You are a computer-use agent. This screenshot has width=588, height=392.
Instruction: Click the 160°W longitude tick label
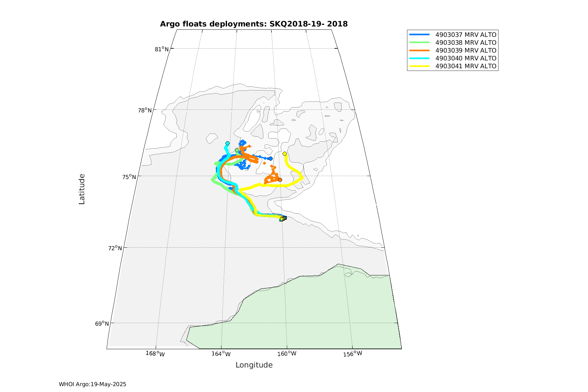pyautogui.click(x=287, y=353)
